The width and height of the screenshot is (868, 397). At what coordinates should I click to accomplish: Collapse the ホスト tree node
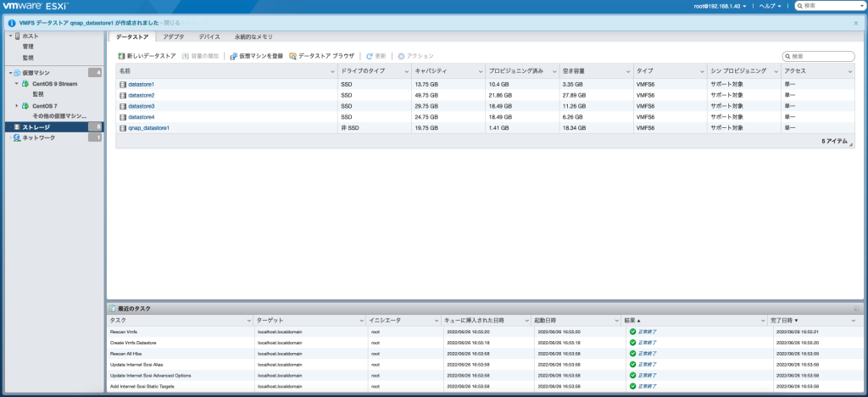(x=9, y=36)
